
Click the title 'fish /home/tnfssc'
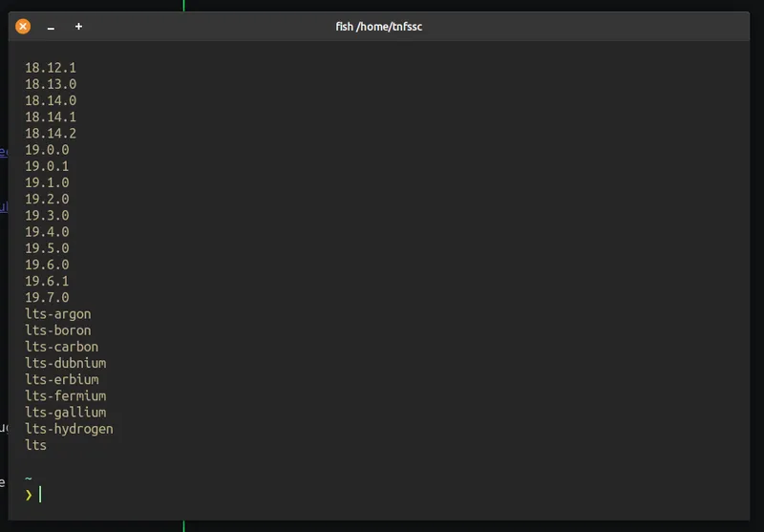pos(378,27)
